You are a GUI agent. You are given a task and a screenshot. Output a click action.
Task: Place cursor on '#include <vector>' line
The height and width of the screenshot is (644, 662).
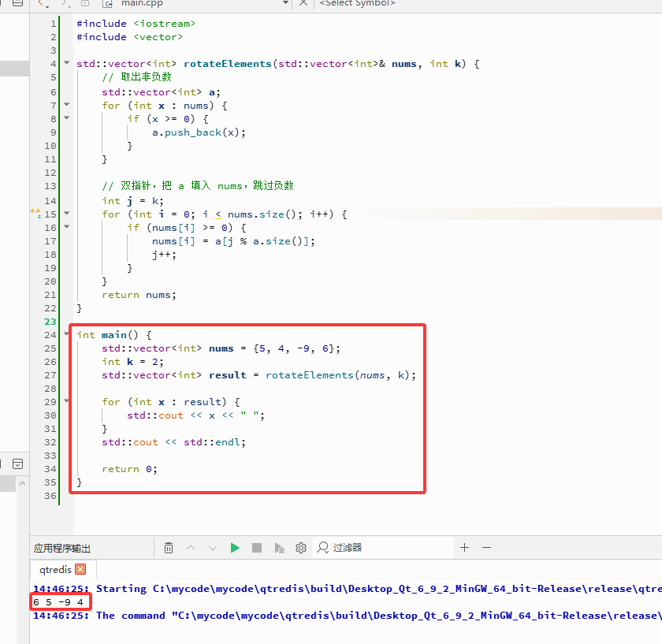click(x=129, y=37)
